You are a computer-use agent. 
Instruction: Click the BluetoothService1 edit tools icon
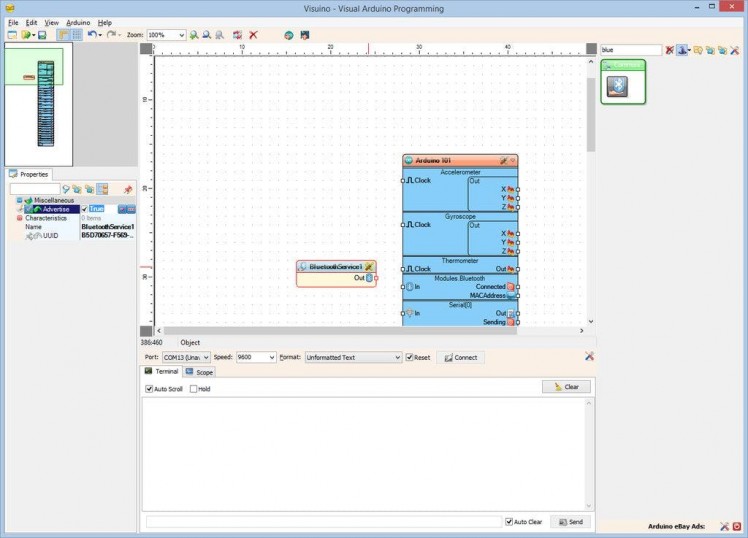tap(369, 267)
